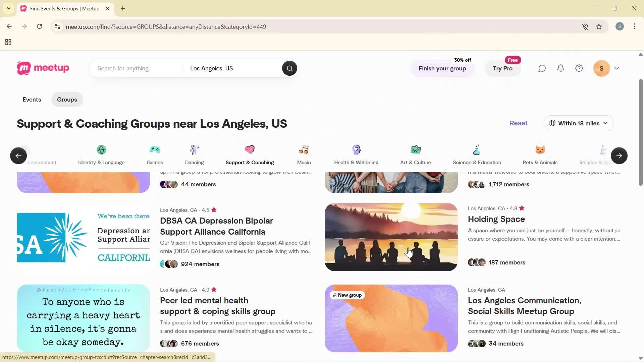Click the Reset filters link
644x362 pixels.
point(518,123)
